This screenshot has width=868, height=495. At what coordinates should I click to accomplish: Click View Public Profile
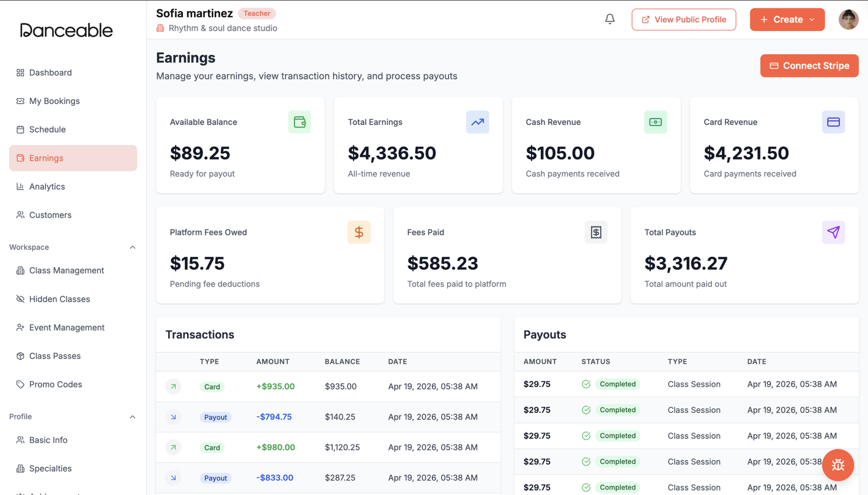coord(684,20)
